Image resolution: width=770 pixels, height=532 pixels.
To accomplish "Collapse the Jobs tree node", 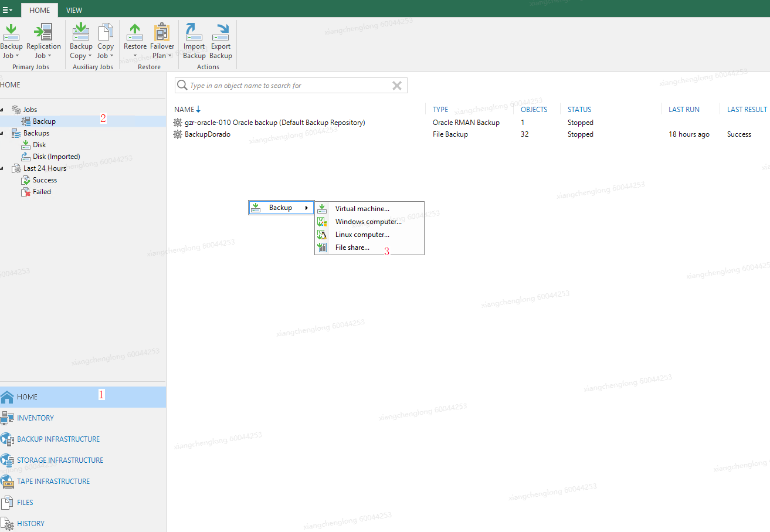I will (2, 110).
